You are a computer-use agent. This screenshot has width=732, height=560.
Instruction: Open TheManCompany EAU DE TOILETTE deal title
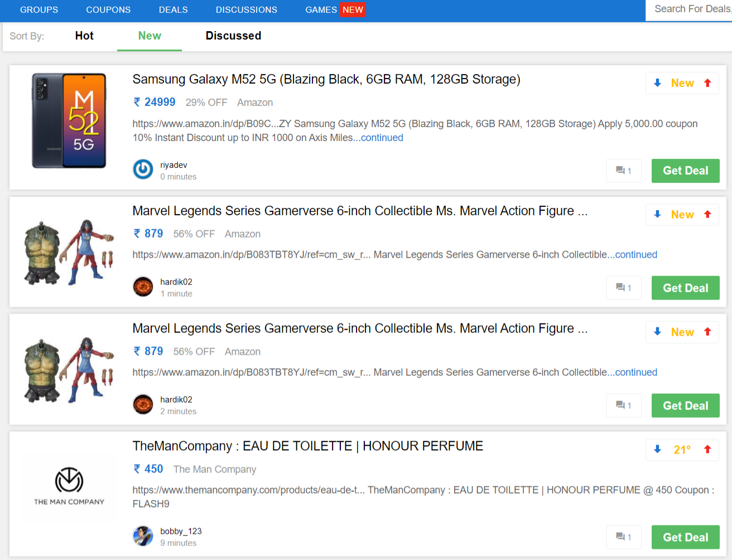pos(307,446)
